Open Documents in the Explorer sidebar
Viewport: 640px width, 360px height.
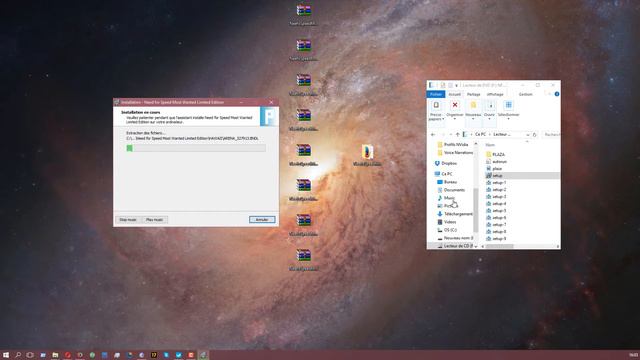[451, 190]
